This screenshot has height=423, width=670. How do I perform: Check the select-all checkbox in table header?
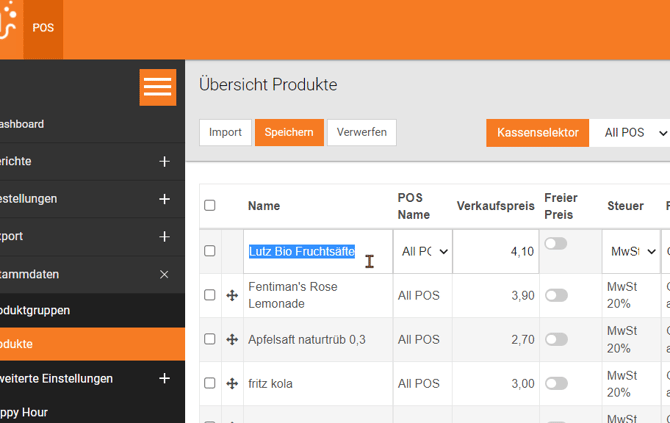[210, 205]
